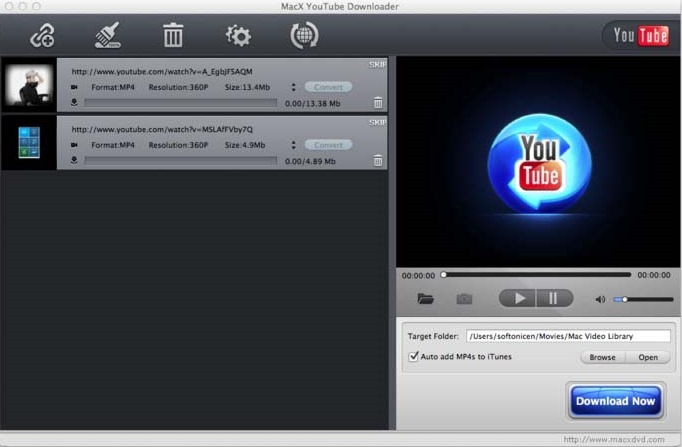
Task: Click camera icon beside Format:MP4 13.4Mb row
Action: click(x=74, y=87)
